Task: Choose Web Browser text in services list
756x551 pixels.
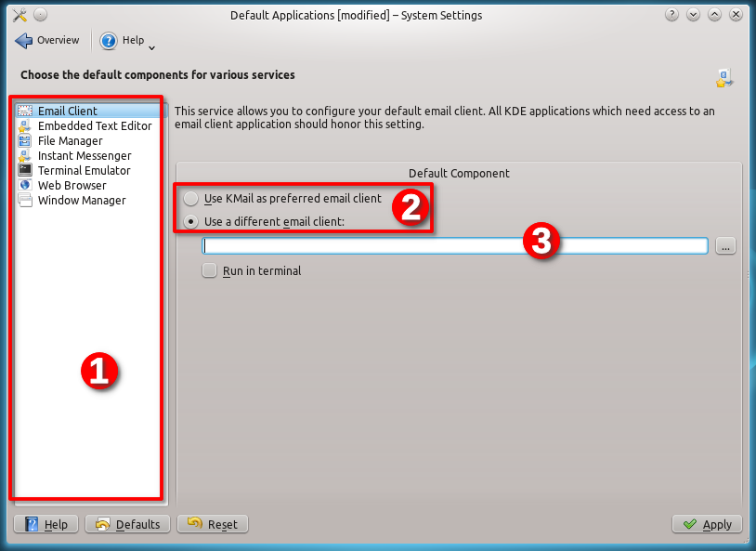Action: point(72,185)
